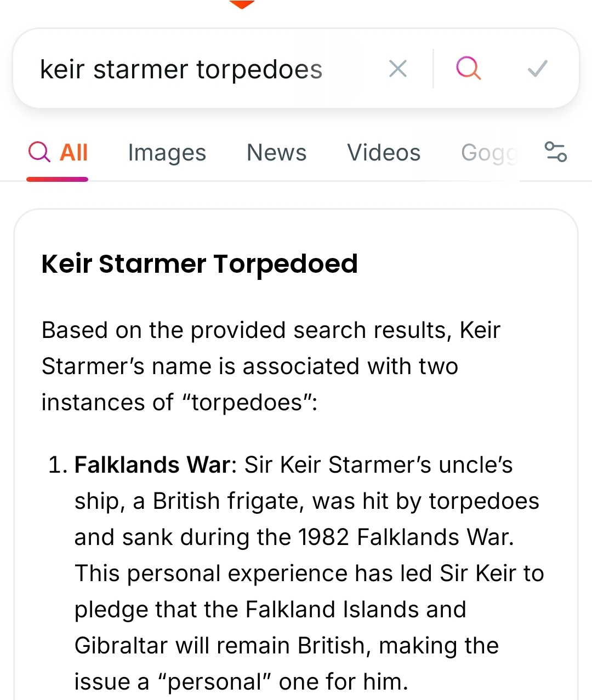Switch to the Images tab
The height and width of the screenshot is (700, 592).
[x=167, y=153]
